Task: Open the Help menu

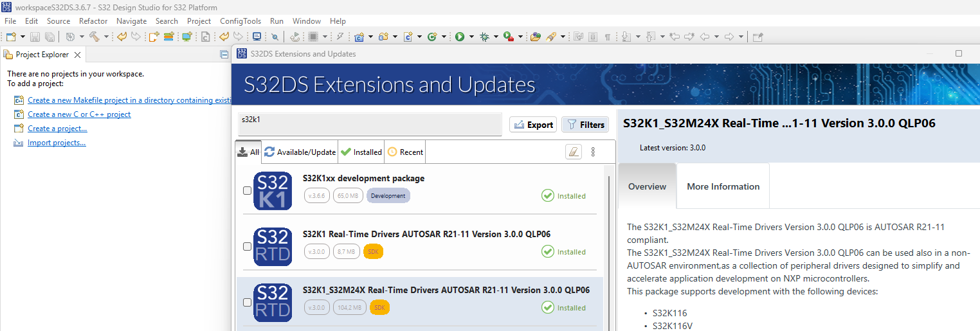Action: [x=338, y=21]
